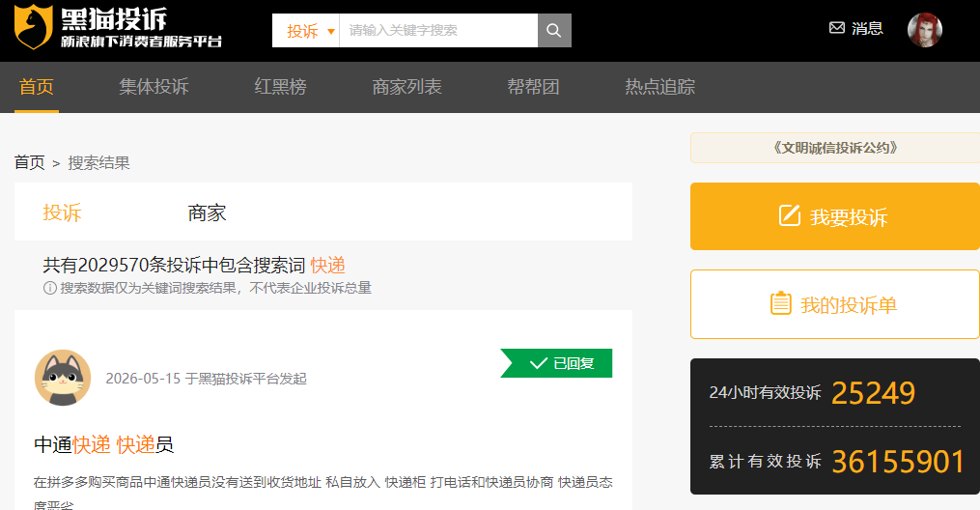
Task: Click the 已回复 status badge
Action: point(556,363)
